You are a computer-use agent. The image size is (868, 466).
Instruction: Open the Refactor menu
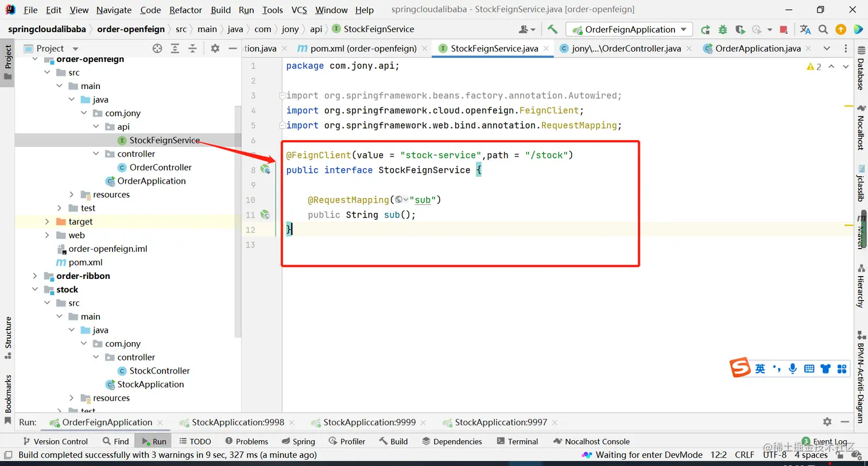pyautogui.click(x=185, y=10)
